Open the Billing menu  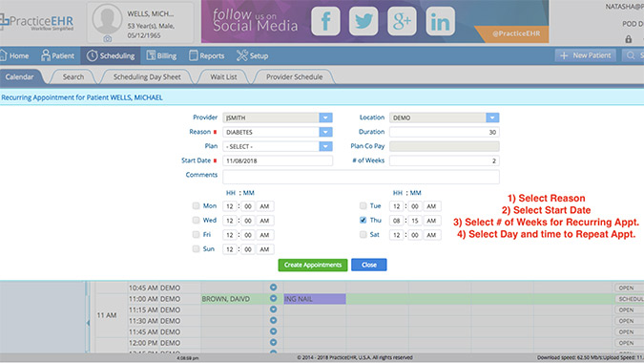tap(162, 55)
